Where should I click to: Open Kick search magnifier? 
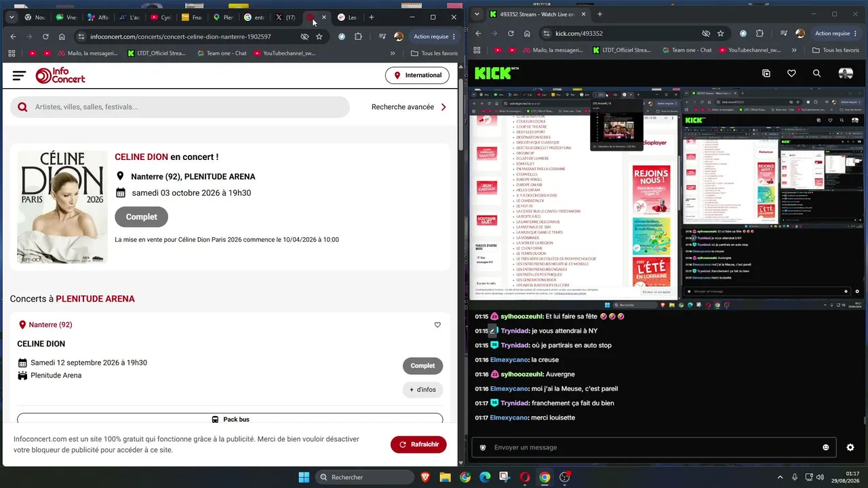[x=816, y=73]
